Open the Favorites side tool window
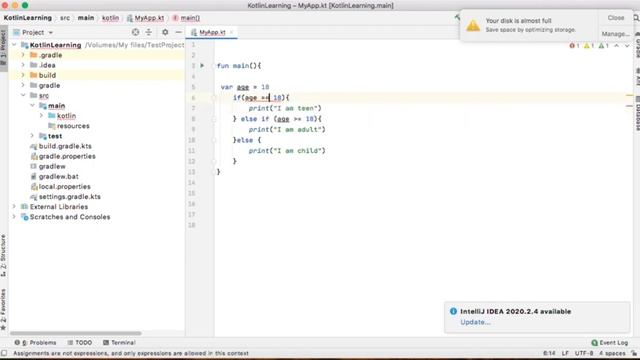The width and height of the screenshot is (640, 360). [x=3, y=309]
